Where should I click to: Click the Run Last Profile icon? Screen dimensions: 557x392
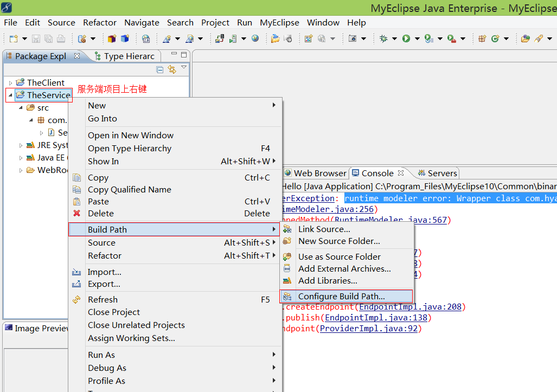(429, 38)
